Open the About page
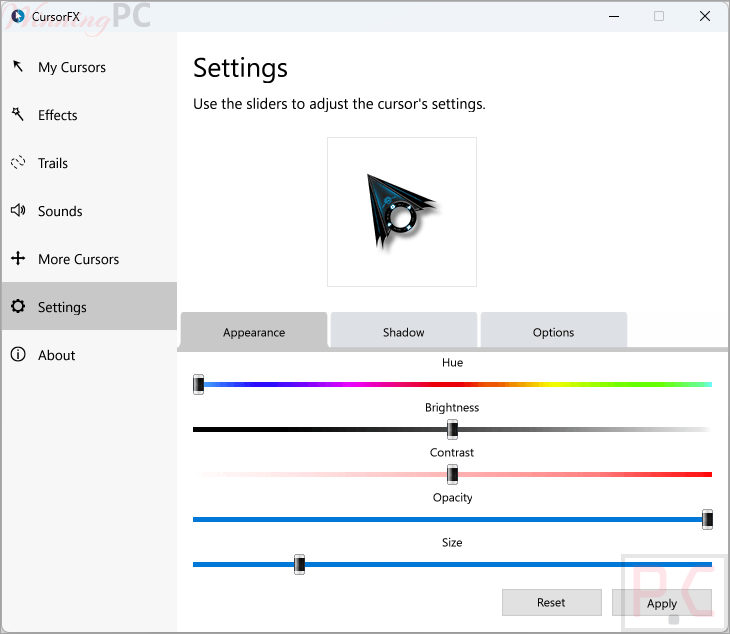 point(89,355)
